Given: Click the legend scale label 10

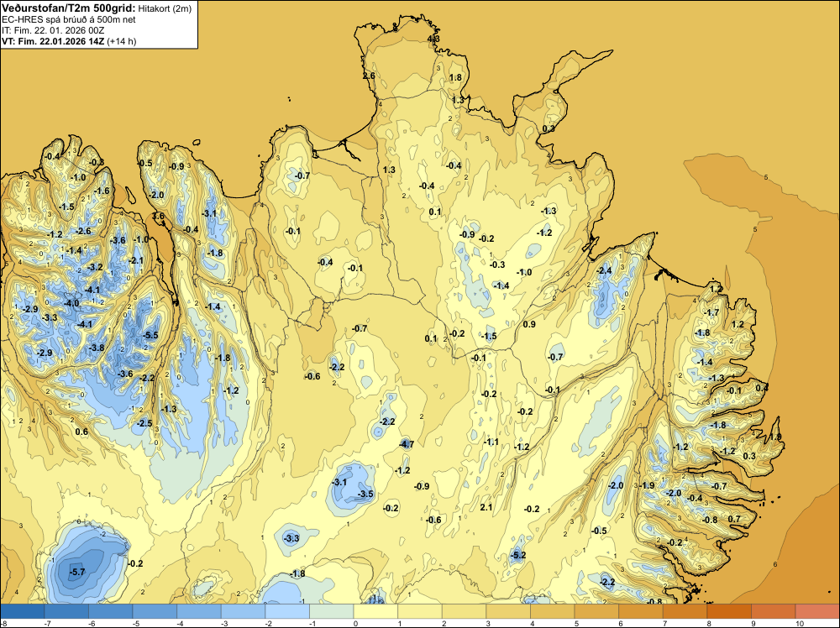Looking at the screenshot, I should coord(800,623).
